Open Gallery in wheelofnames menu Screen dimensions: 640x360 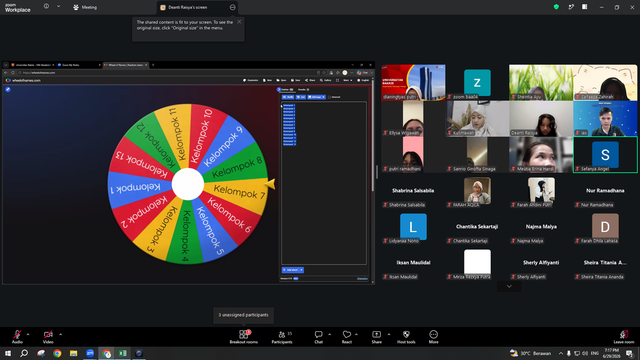click(326, 80)
